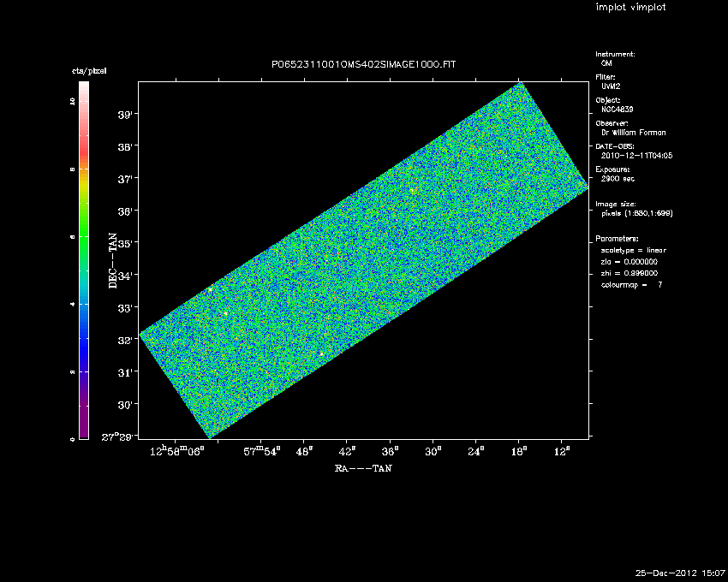Click the 34' declination tick label
The image size is (728, 582).
125,276
